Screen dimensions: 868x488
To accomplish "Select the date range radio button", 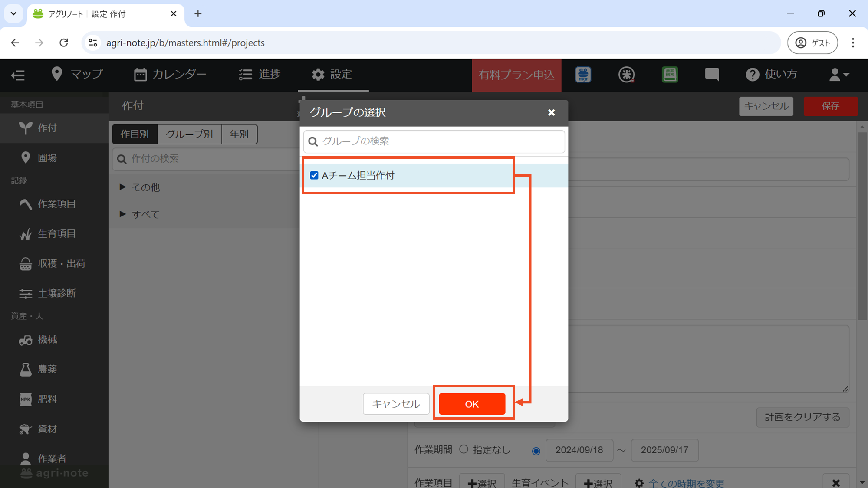I will [536, 451].
